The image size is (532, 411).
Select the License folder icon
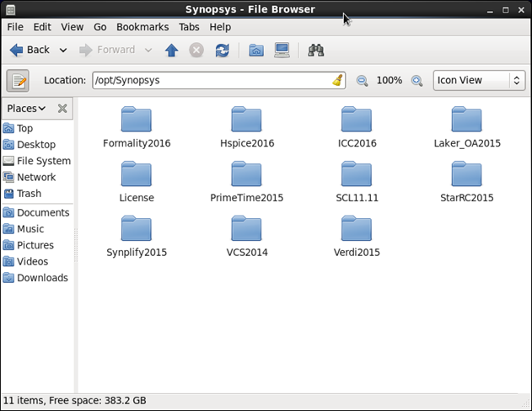137,173
